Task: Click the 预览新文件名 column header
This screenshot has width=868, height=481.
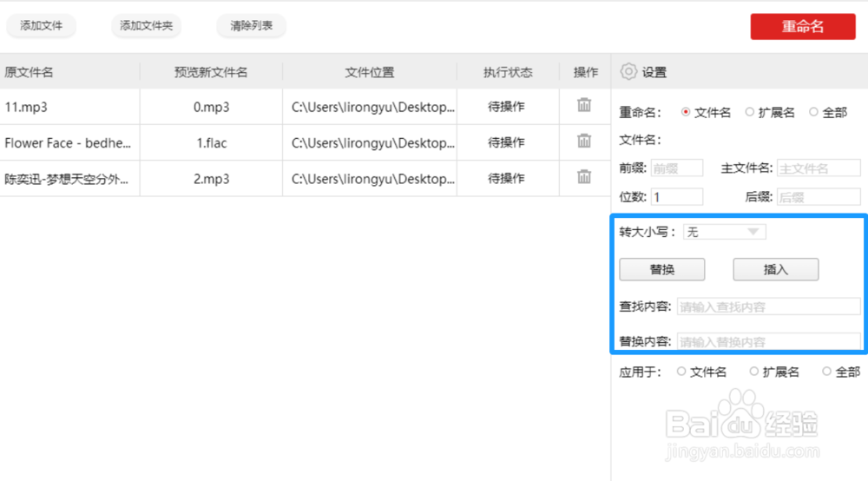Action: (x=211, y=72)
